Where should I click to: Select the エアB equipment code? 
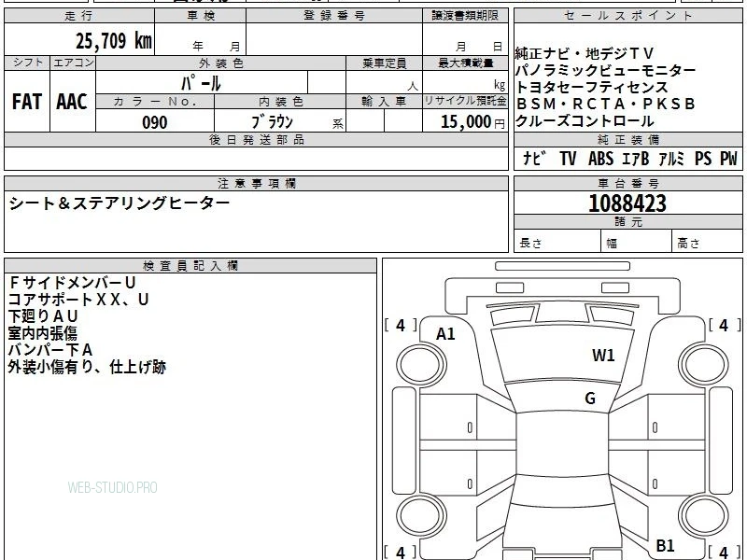tap(636, 158)
